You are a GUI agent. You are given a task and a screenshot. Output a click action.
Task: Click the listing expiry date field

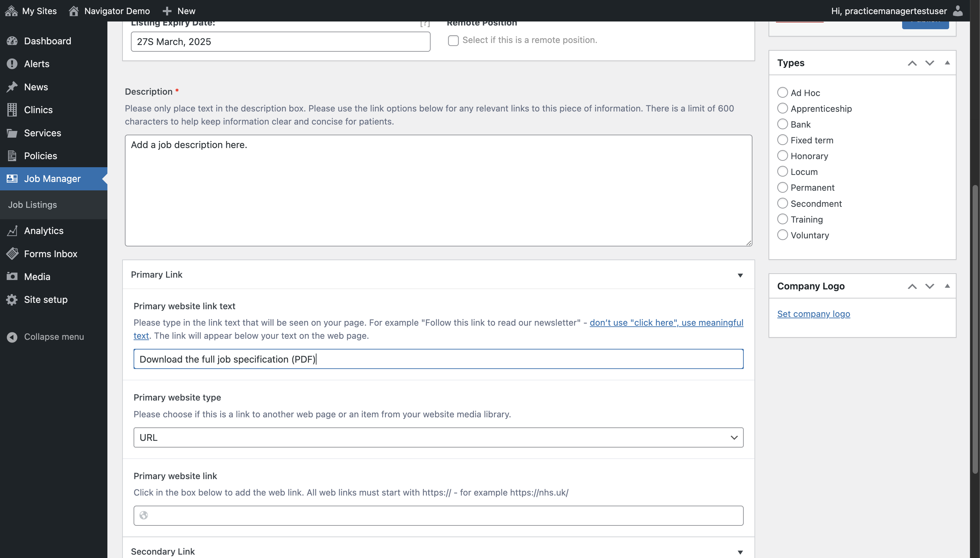281,41
